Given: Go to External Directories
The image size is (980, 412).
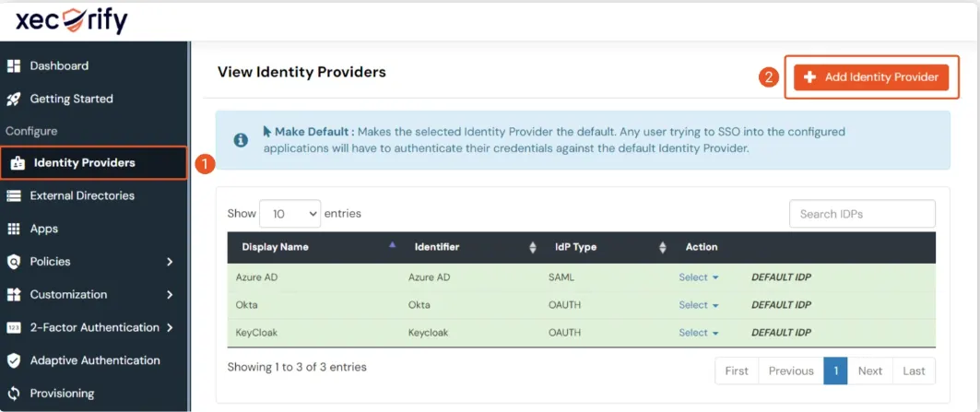Looking at the screenshot, I should 82,195.
